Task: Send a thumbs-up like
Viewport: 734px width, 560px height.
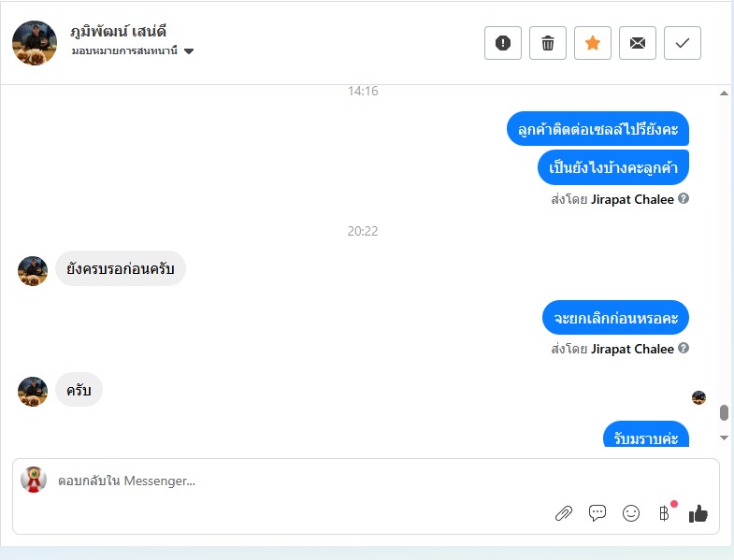Action: [x=698, y=513]
